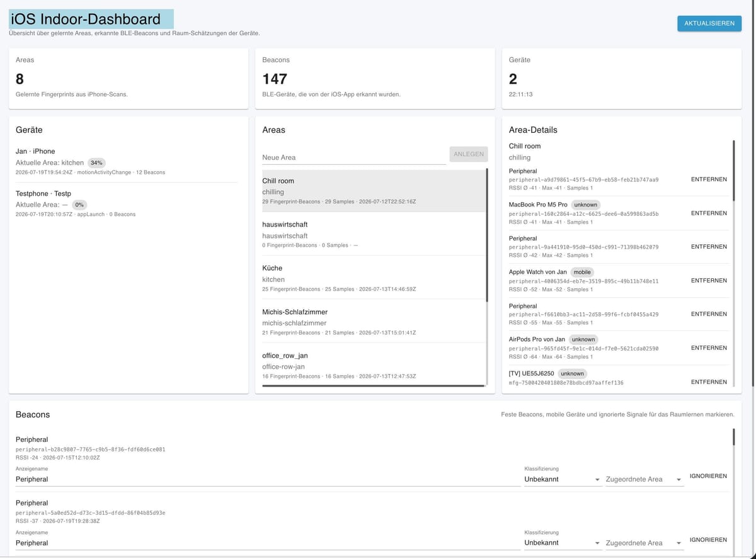Click the unknown tag on MacBook Pro
The height and width of the screenshot is (559, 756).
(585, 205)
